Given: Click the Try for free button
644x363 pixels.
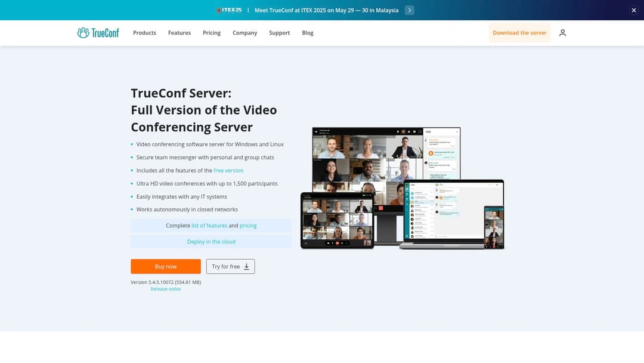Looking at the screenshot, I should point(230,266).
